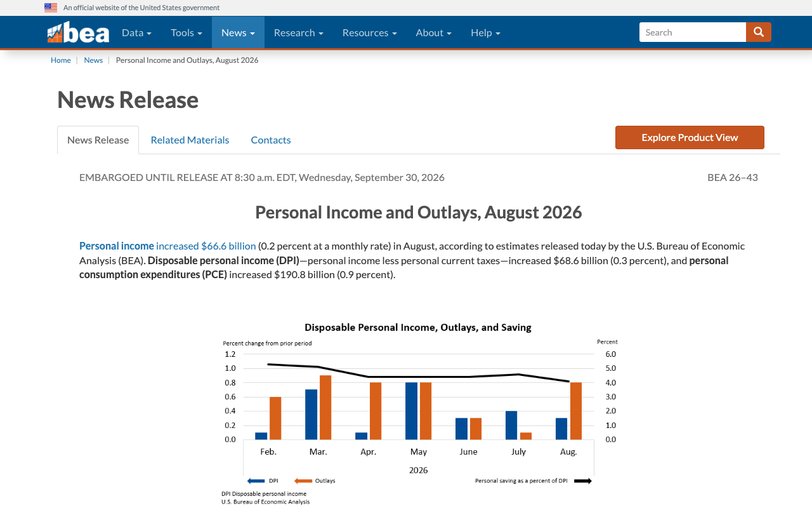Click the 'News Release' page heading
Screen dimensions: 812x508
point(128,100)
